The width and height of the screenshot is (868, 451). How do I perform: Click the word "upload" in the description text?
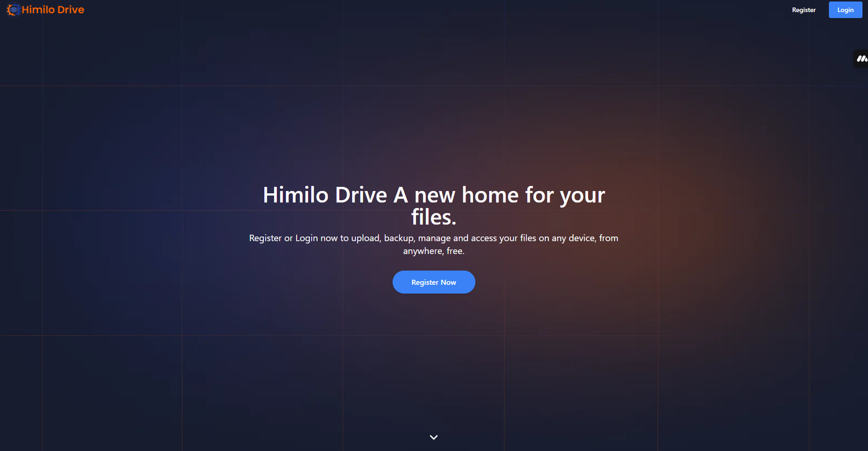pos(365,238)
